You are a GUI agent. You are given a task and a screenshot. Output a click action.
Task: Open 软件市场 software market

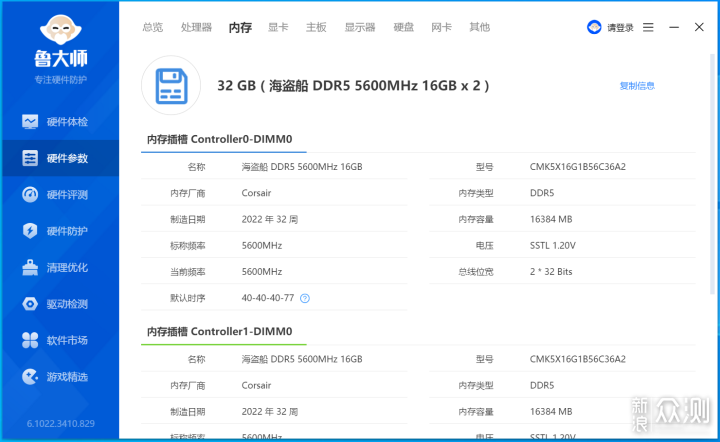[60, 340]
